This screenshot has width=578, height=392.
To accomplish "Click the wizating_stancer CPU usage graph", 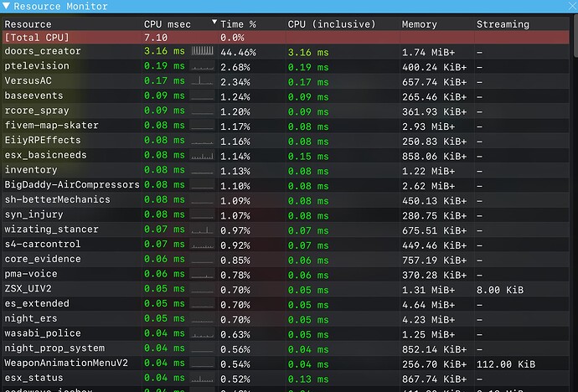I will pyautogui.click(x=203, y=229).
